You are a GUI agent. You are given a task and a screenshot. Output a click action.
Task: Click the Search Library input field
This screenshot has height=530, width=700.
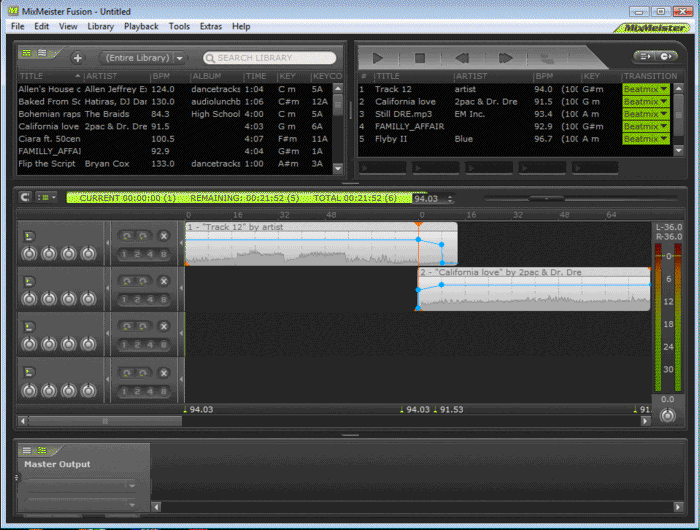(x=270, y=58)
